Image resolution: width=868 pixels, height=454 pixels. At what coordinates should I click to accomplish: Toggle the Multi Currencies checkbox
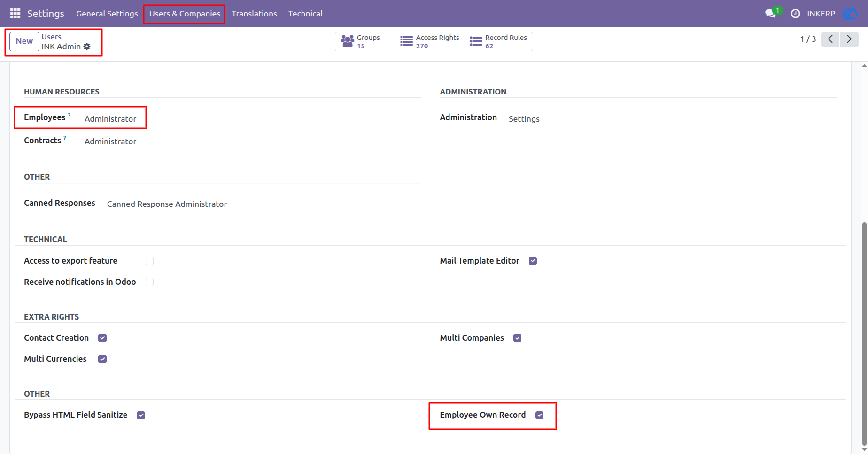pos(102,359)
